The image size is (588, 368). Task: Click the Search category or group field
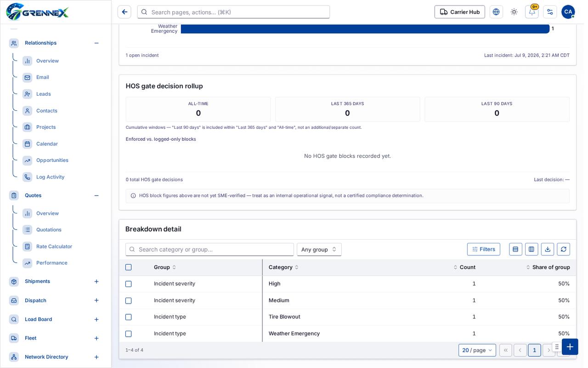click(x=209, y=249)
